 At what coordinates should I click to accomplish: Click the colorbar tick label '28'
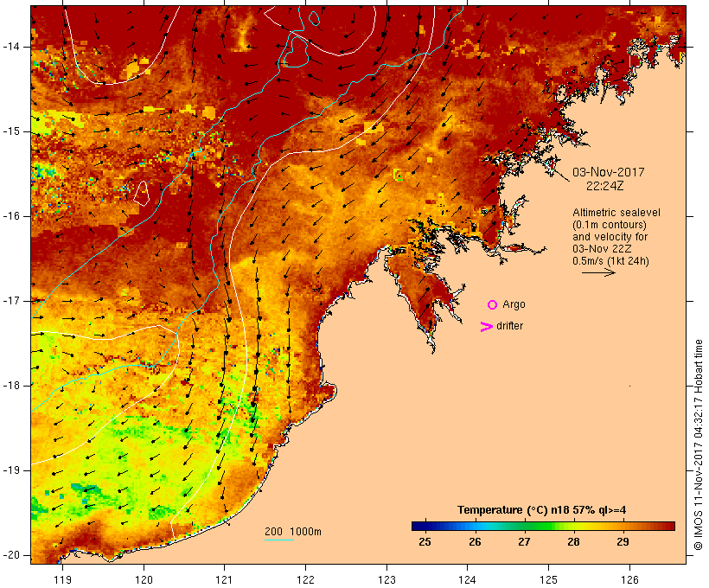[x=573, y=542]
